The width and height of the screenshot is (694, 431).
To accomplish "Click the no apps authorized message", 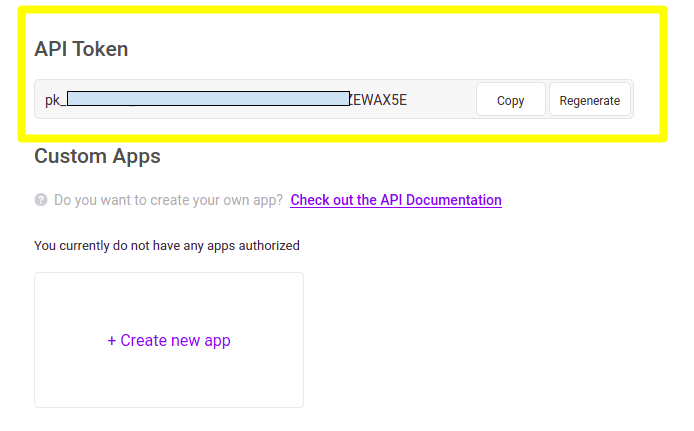I will tap(167, 245).
